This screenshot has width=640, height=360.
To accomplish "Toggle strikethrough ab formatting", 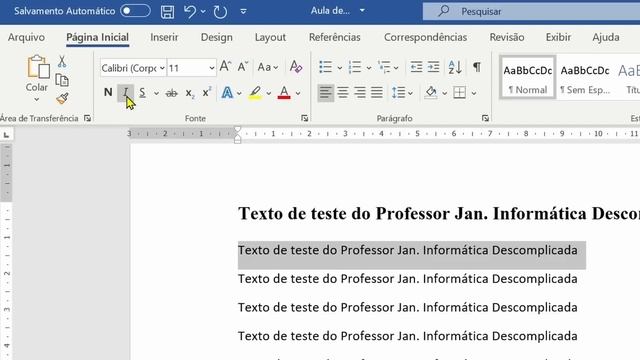I will click(171, 93).
